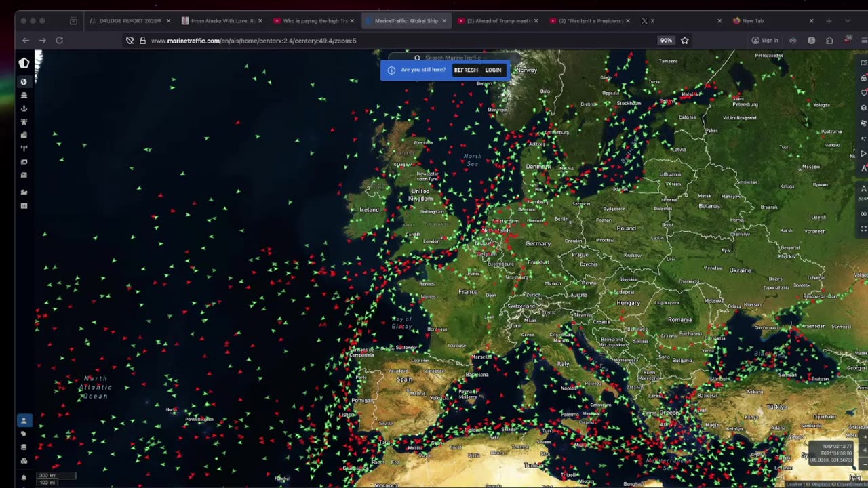Click the North Atlantic Ocean map label
The height and width of the screenshot is (488, 868).
coord(94,387)
